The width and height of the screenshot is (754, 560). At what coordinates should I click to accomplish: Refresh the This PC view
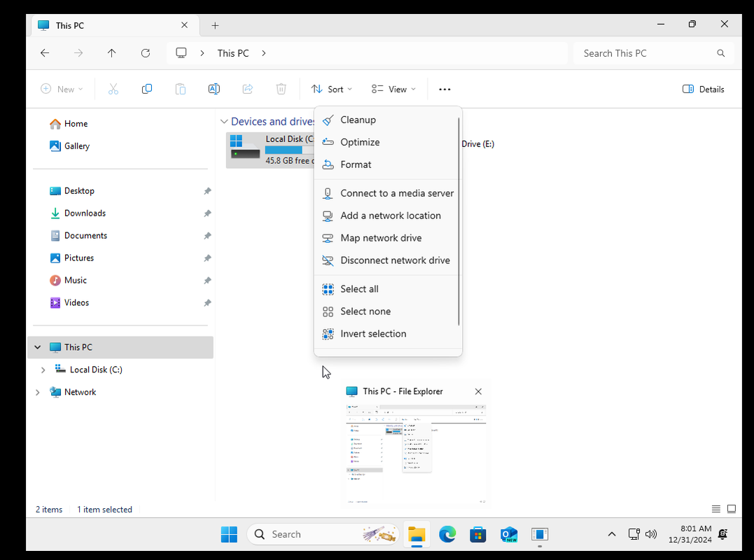pos(145,53)
